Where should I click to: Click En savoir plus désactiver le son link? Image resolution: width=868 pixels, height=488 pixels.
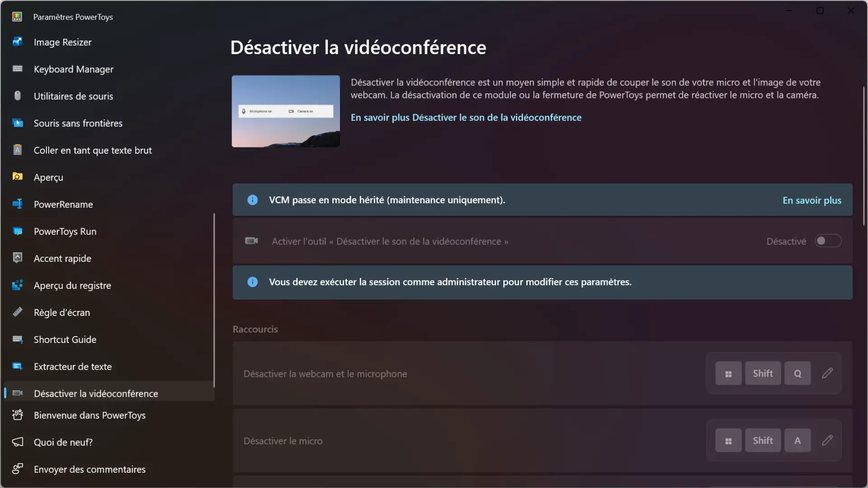coord(466,117)
